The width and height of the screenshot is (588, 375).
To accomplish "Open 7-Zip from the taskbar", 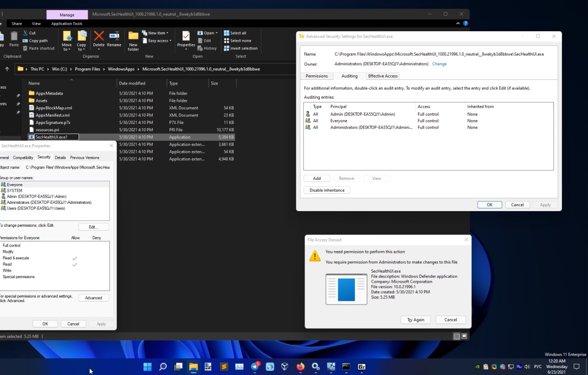I will (362, 367).
